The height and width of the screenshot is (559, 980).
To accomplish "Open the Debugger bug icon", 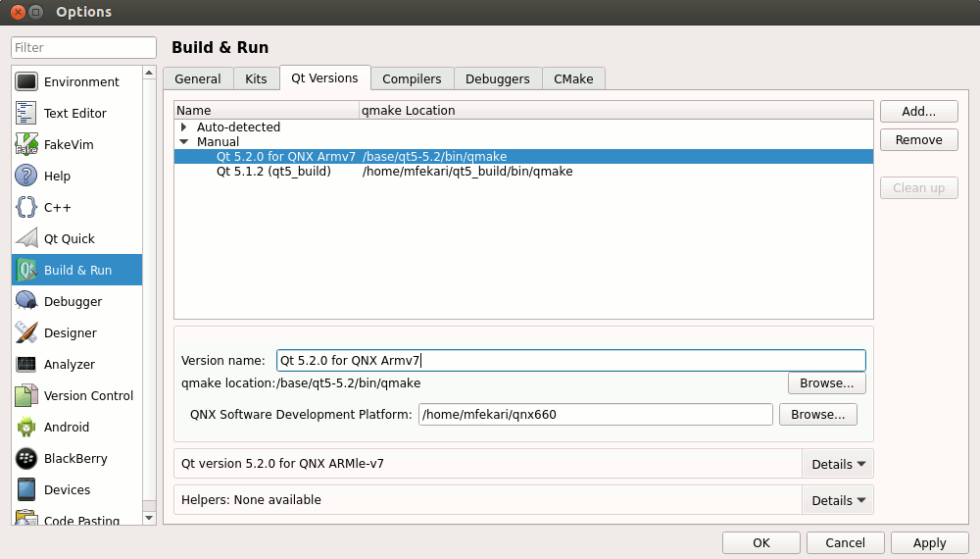I will [x=26, y=301].
